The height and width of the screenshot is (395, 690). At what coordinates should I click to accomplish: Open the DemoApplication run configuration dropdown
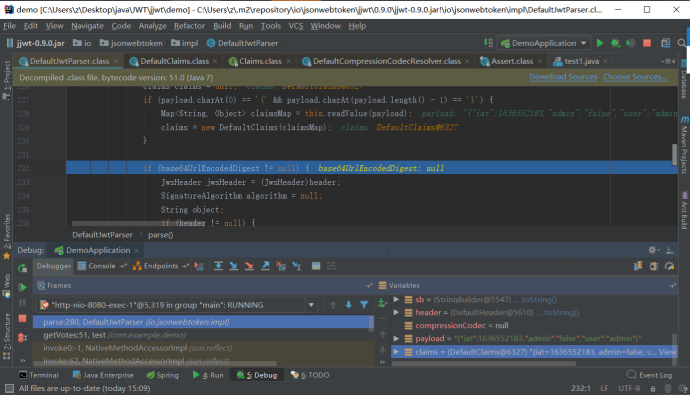(x=544, y=43)
